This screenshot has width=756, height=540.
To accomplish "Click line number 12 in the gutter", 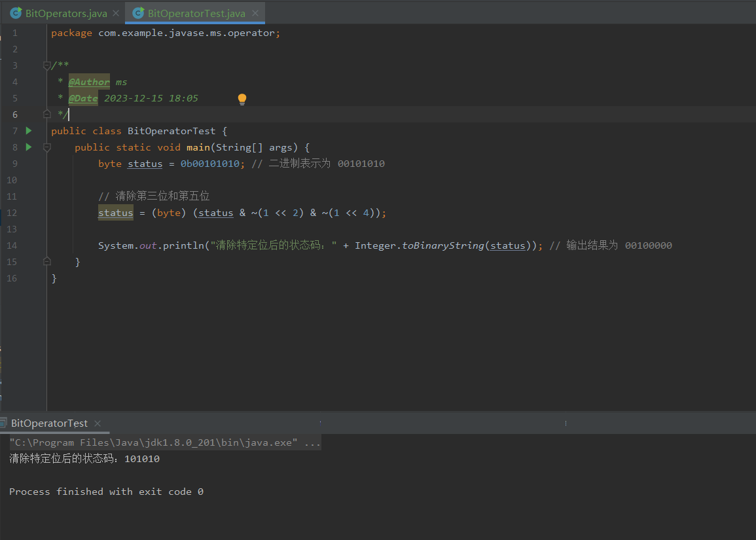I will (x=12, y=213).
